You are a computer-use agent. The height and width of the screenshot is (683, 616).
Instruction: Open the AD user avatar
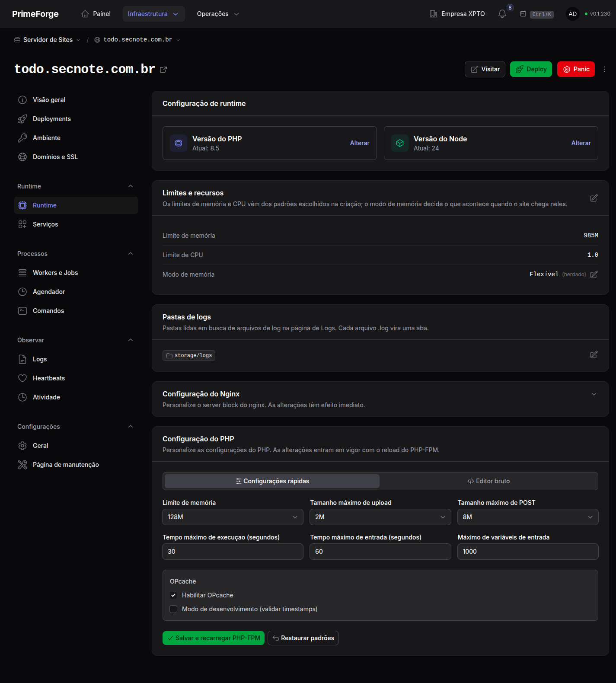click(x=573, y=14)
